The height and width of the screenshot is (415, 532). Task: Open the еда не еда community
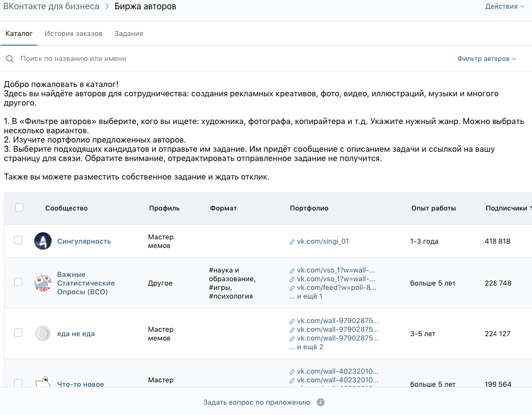pyautogui.click(x=76, y=333)
